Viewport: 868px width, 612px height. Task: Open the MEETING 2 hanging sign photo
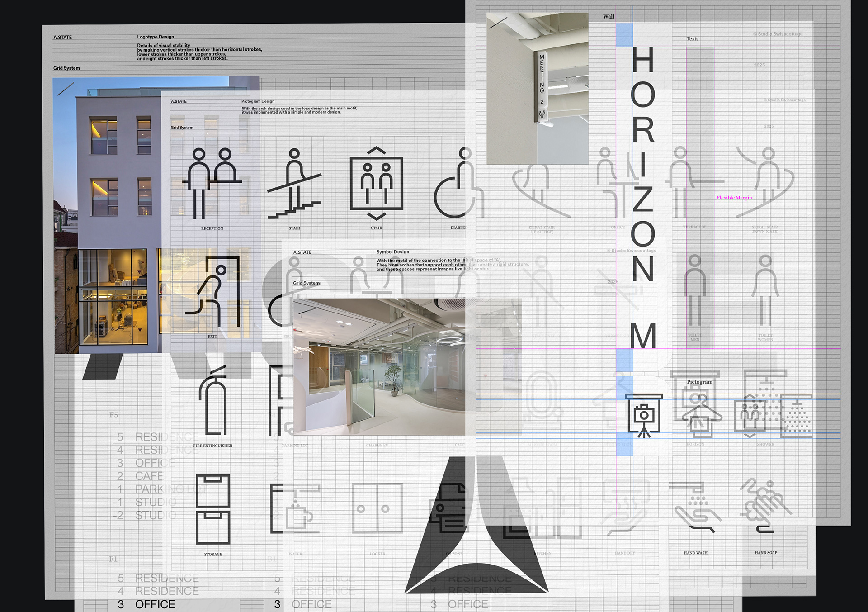point(538,88)
